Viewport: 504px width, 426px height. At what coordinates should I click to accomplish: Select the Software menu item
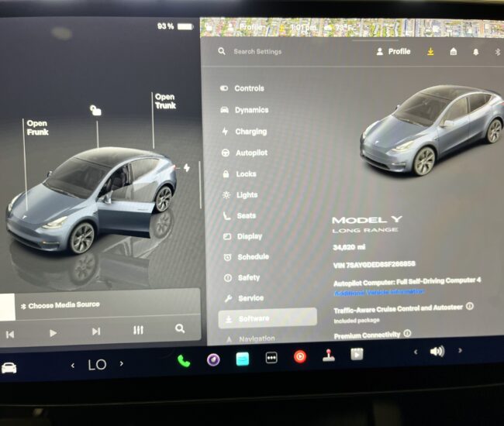coord(268,318)
